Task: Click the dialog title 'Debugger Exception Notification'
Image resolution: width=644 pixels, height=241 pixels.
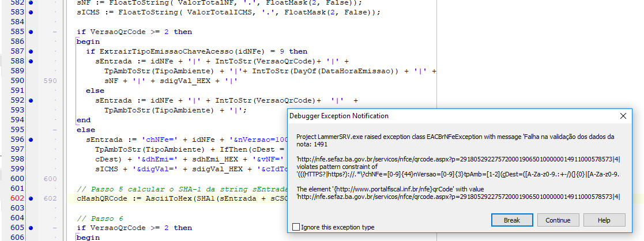Action: (x=339, y=116)
